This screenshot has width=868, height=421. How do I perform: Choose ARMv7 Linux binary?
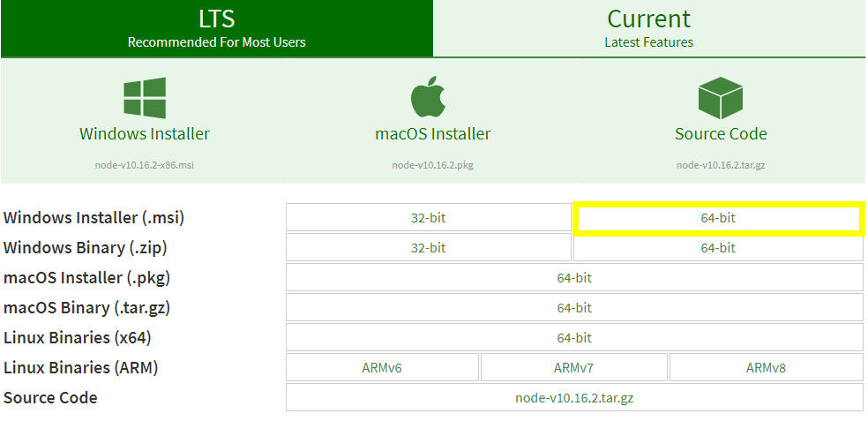(574, 367)
